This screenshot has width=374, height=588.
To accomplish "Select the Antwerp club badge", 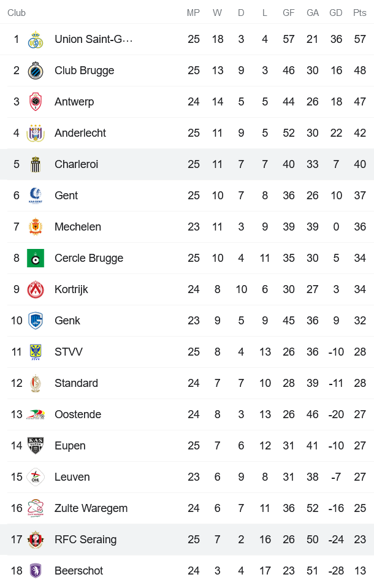I will pos(36,101).
